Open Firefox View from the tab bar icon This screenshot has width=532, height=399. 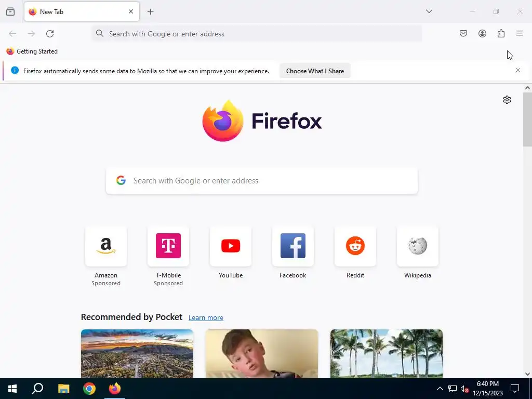coord(10,11)
